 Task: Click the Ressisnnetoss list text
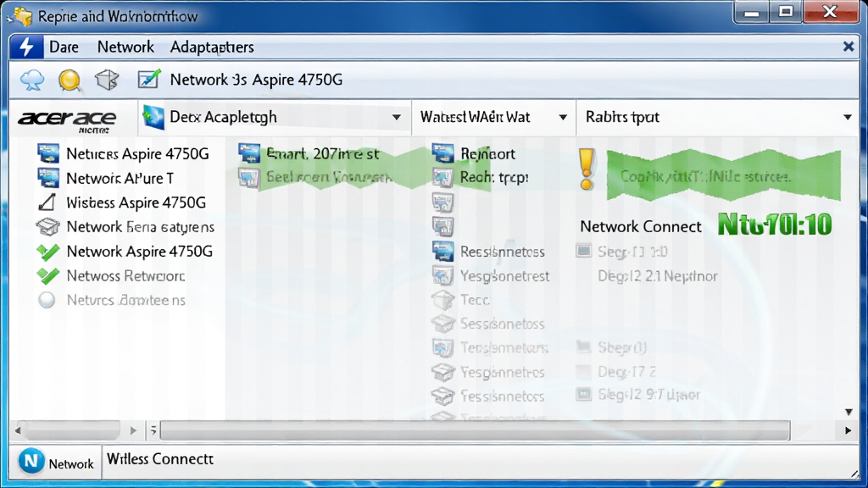(503, 252)
